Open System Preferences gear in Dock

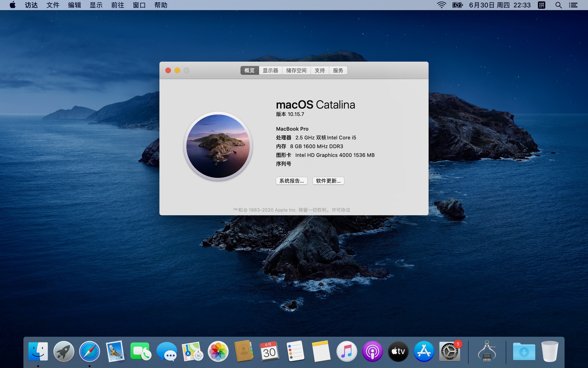click(450, 351)
